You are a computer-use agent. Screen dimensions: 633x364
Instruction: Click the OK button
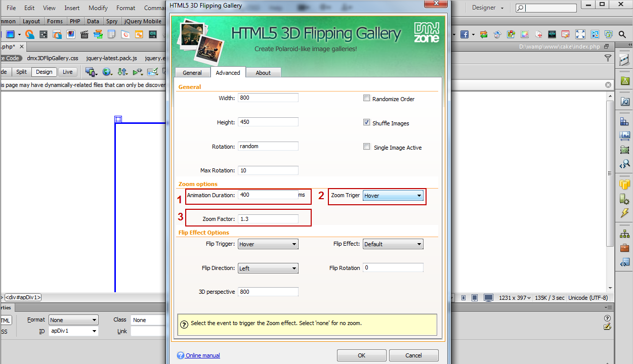click(361, 355)
